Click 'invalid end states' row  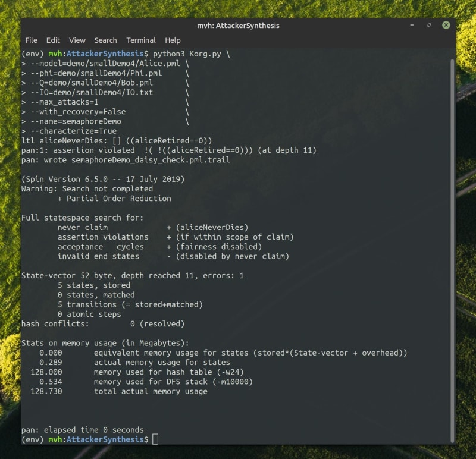(173, 257)
